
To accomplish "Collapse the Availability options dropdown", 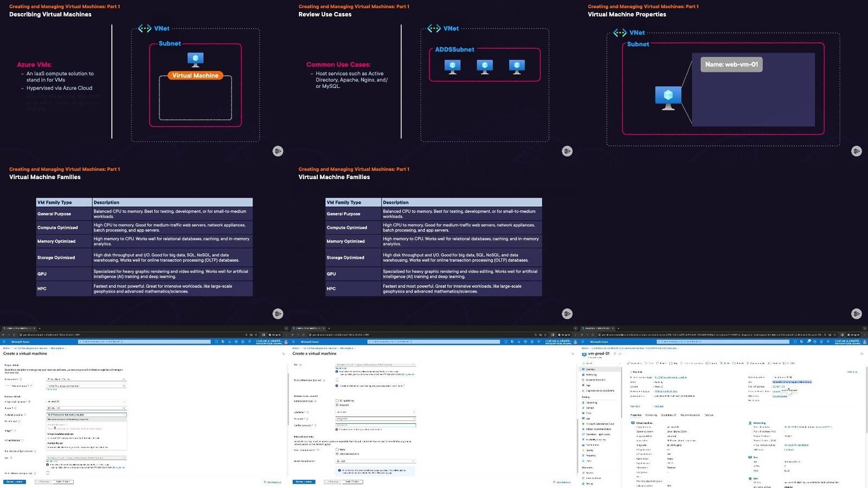I will coord(87,415).
